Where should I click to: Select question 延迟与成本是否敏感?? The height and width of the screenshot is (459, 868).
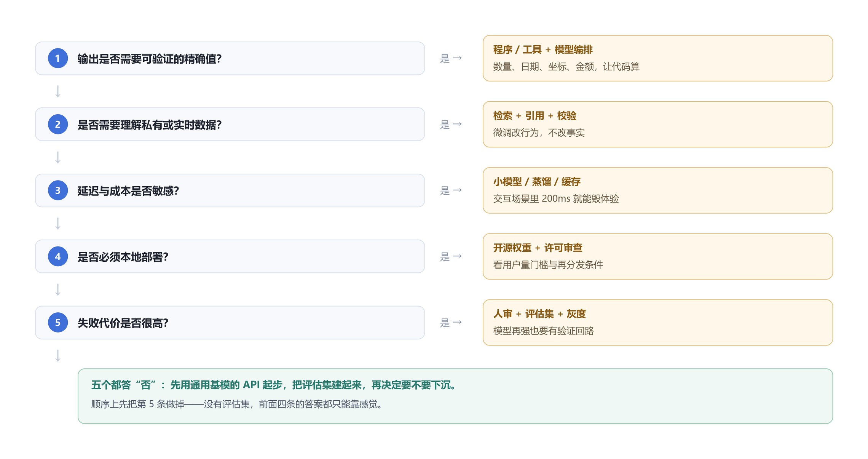pos(230,190)
